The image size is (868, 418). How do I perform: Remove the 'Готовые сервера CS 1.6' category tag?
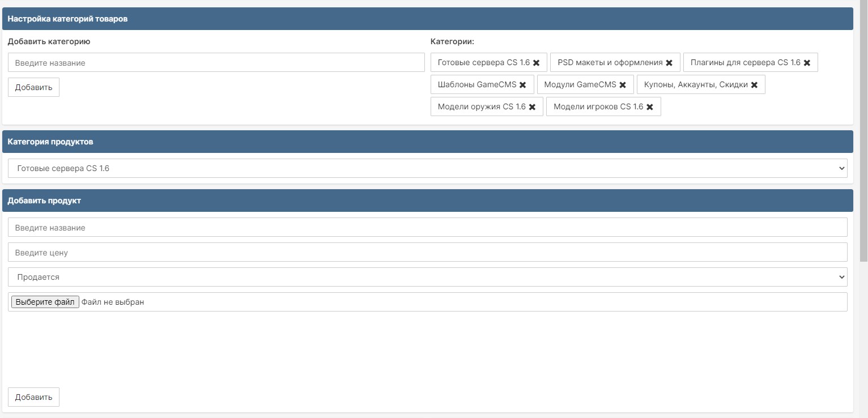pyautogui.click(x=536, y=63)
